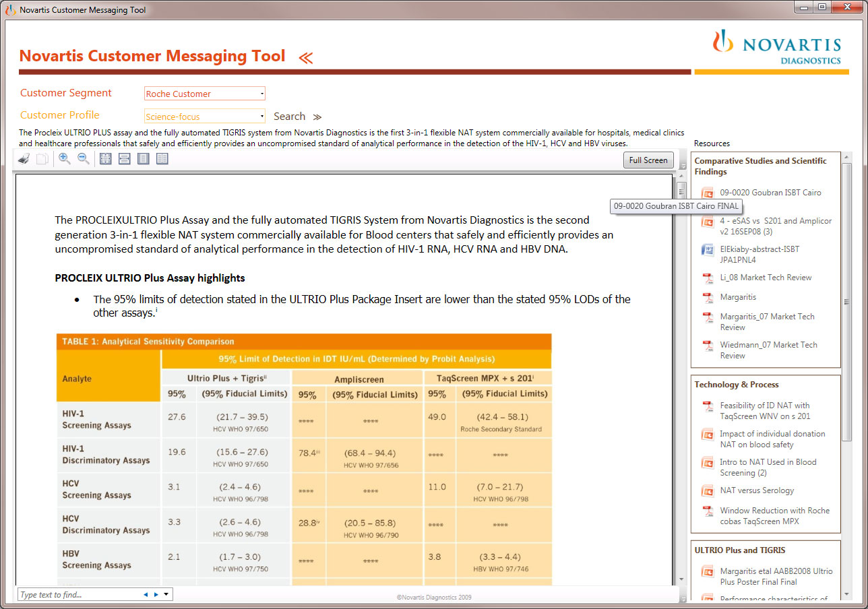The height and width of the screenshot is (609, 868).
Task: Switch to two-page view
Action: 162,159
